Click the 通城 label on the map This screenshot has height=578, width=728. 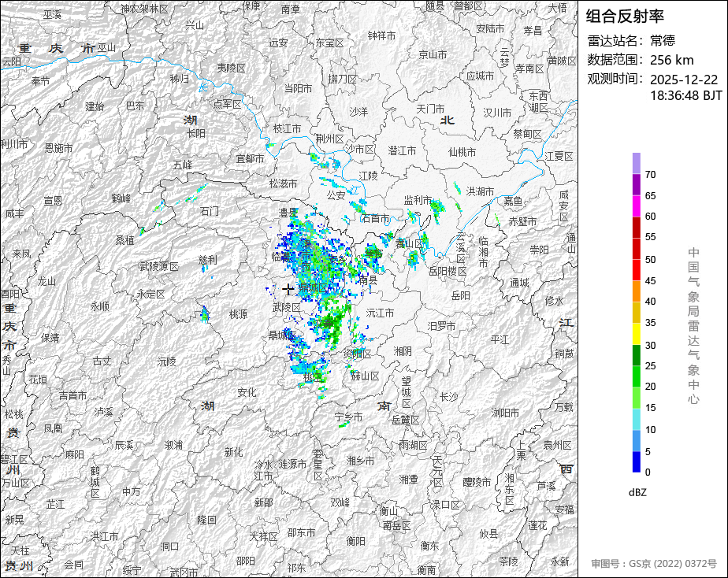519,283
